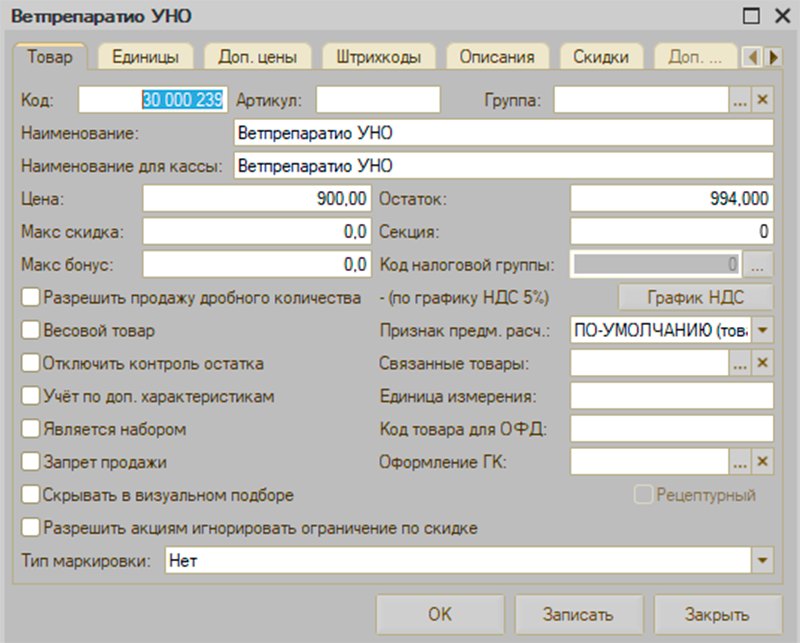Viewport: 800px width, 643px height.
Task: Save using the Записать button
Action: point(579,614)
